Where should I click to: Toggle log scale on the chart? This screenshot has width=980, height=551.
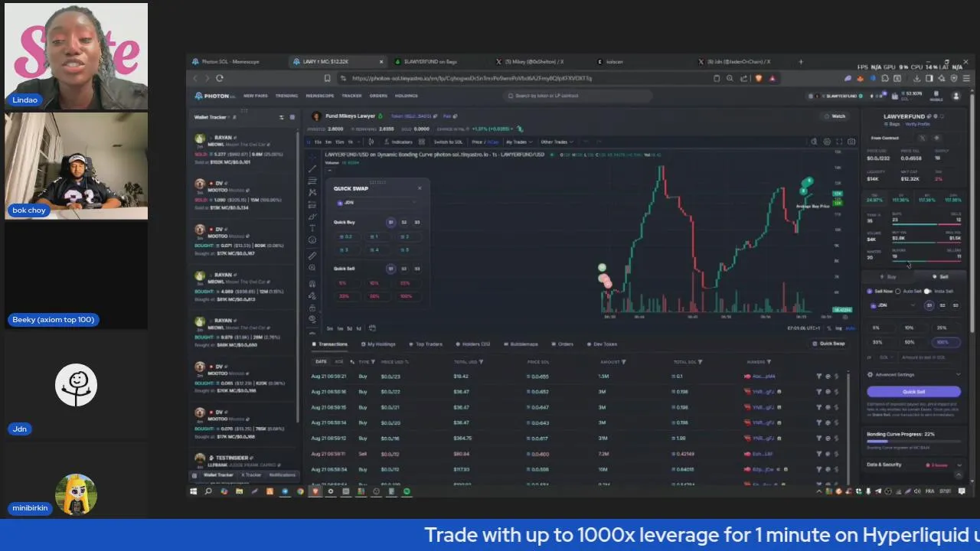coord(838,328)
